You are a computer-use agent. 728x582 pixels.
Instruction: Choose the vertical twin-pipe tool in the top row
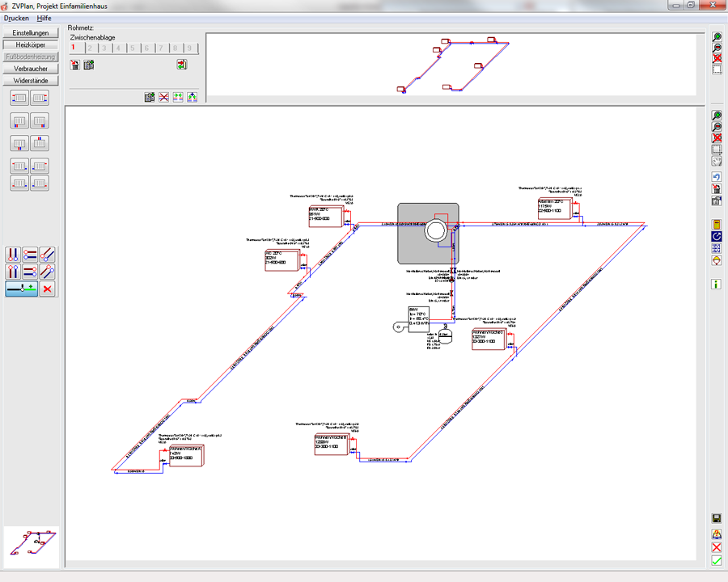pos(13,255)
